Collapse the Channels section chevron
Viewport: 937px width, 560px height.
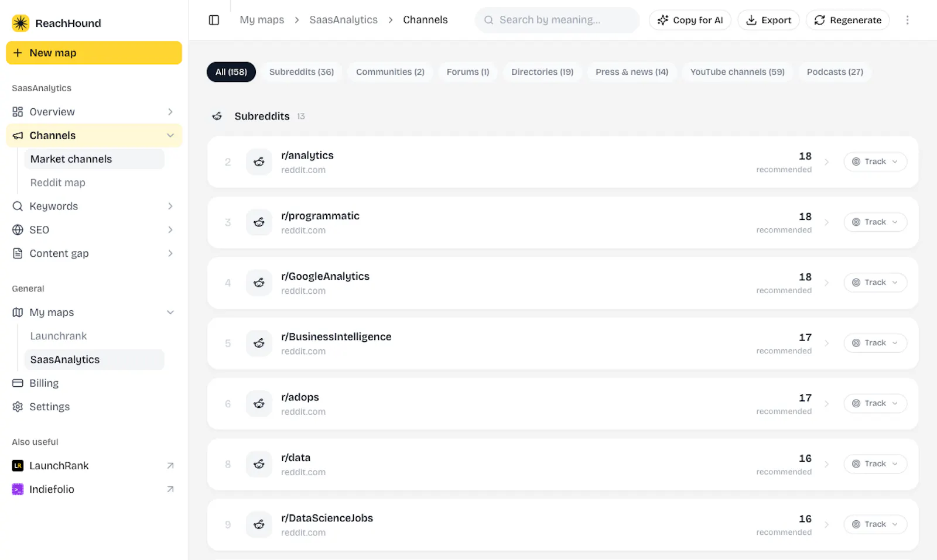[x=170, y=136]
